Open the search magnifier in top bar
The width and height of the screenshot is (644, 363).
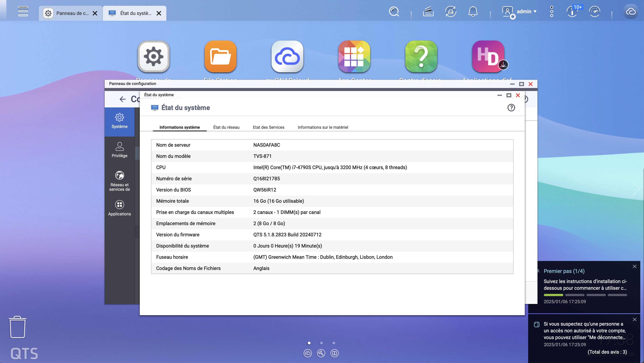click(x=394, y=12)
